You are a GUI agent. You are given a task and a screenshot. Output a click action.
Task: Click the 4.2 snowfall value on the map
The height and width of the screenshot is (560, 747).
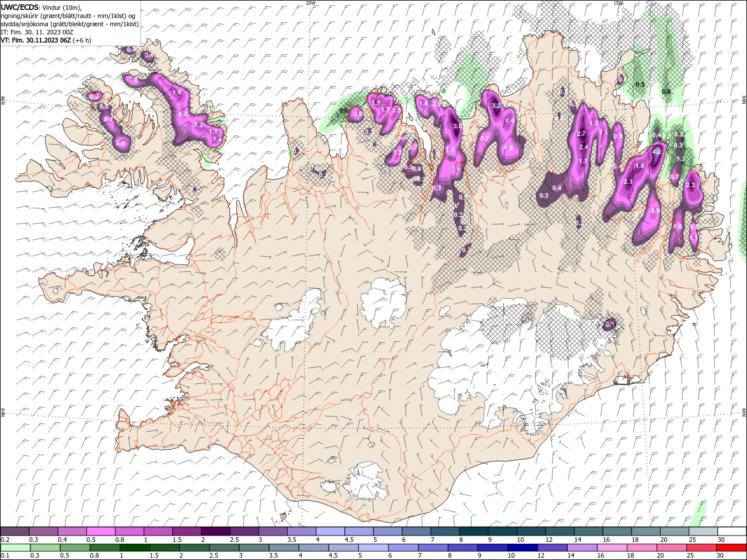(x=656, y=152)
